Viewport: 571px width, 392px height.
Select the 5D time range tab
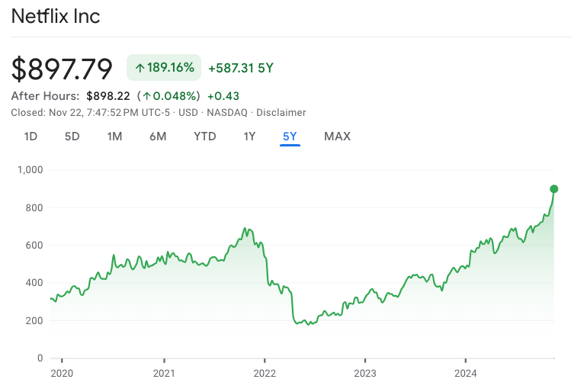72,137
